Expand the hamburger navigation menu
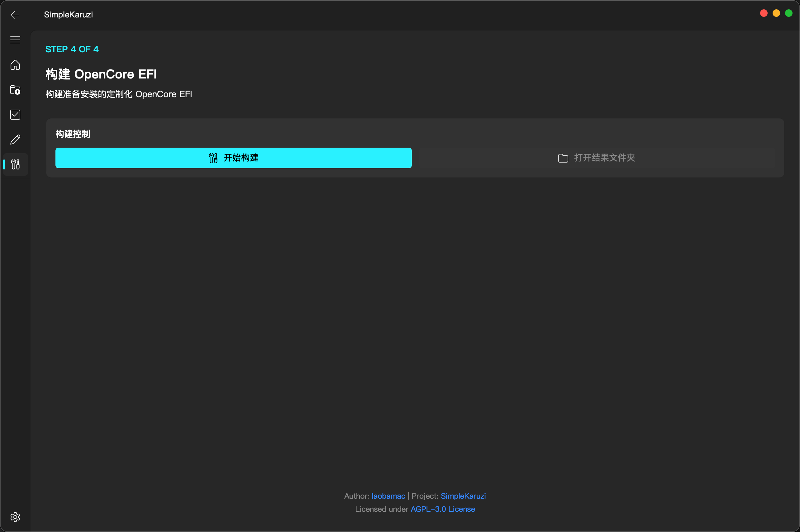The image size is (800, 532). coord(15,40)
